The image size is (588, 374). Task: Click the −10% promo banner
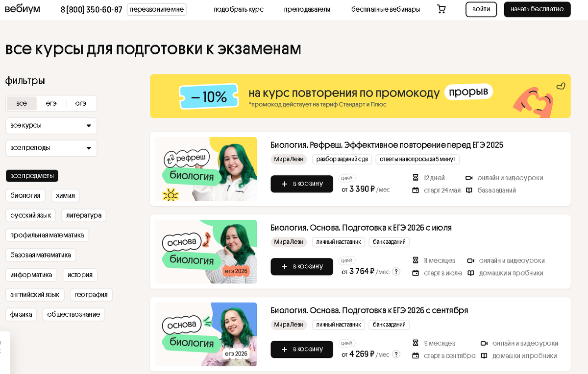360,96
